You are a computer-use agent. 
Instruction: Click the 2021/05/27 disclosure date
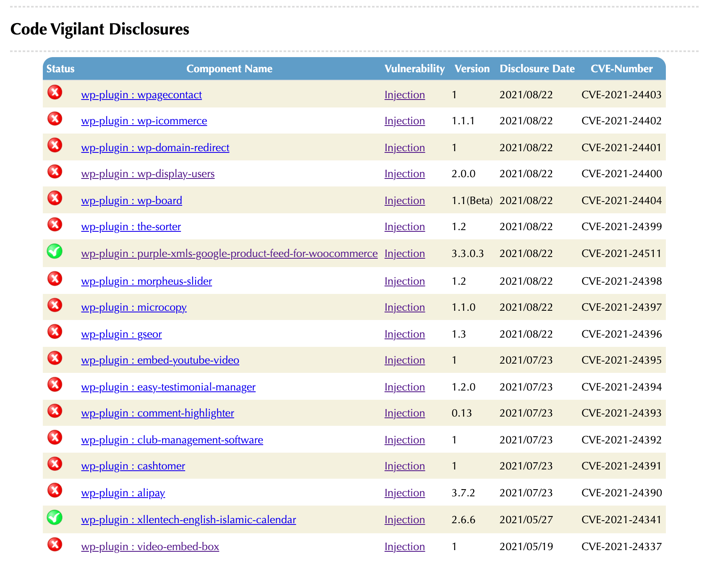(526, 520)
